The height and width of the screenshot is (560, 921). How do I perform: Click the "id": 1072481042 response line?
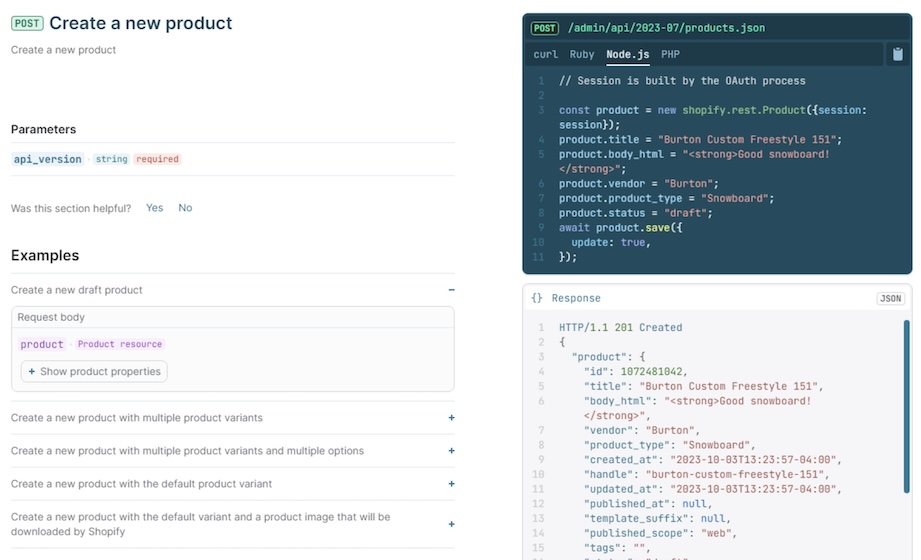tap(636, 372)
